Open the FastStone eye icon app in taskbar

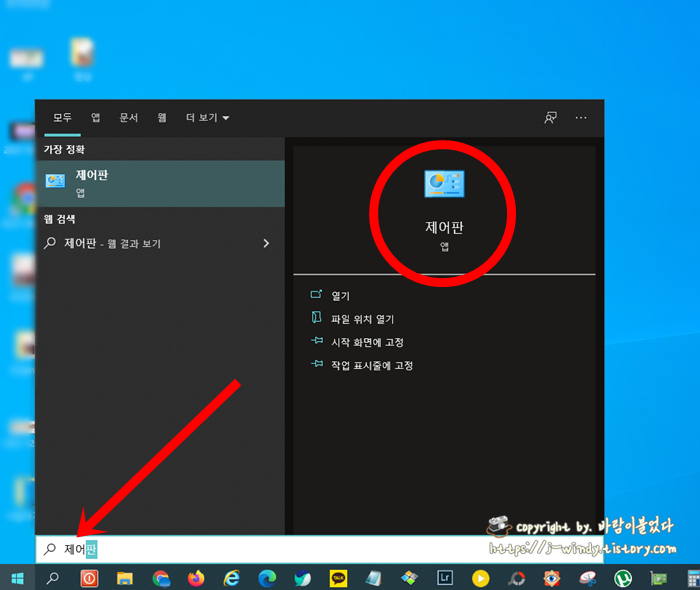pyautogui.click(x=552, y=578)
